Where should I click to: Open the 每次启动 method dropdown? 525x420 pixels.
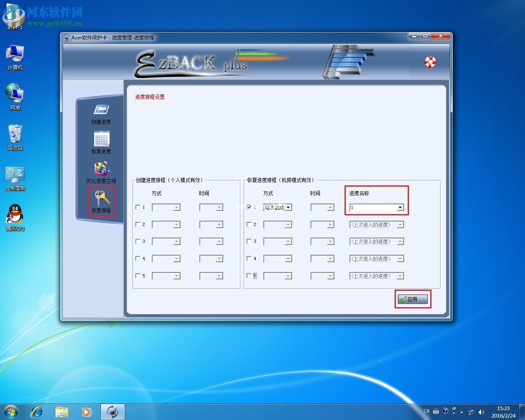pos(288,208)
